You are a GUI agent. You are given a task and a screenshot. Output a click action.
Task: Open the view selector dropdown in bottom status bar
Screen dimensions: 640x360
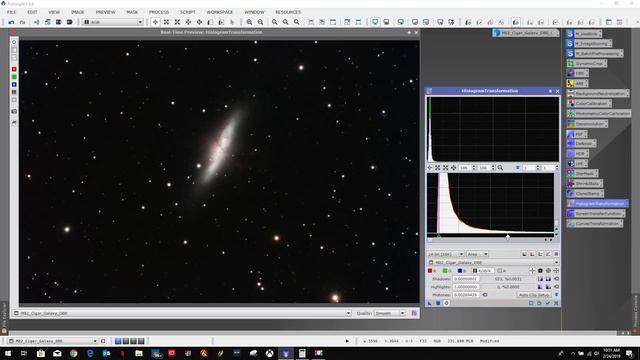[x=52, y=341]
